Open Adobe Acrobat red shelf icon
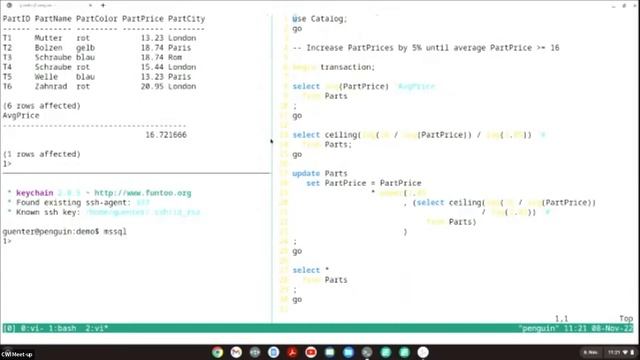This screenshot has height=360, width=640. tap(292, 352)
